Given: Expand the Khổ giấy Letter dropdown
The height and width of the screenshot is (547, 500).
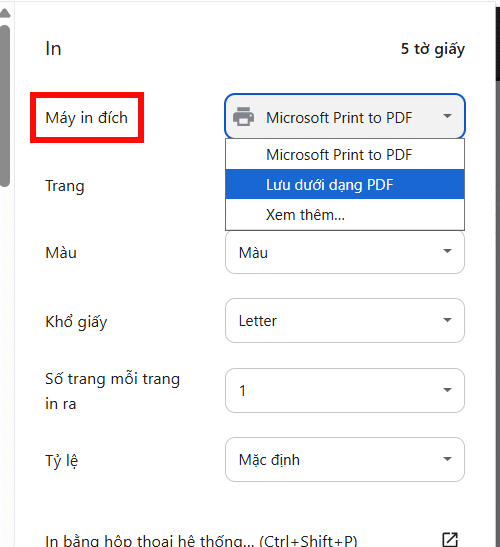Looking at the screenshot, I should [x=345, y=321].
